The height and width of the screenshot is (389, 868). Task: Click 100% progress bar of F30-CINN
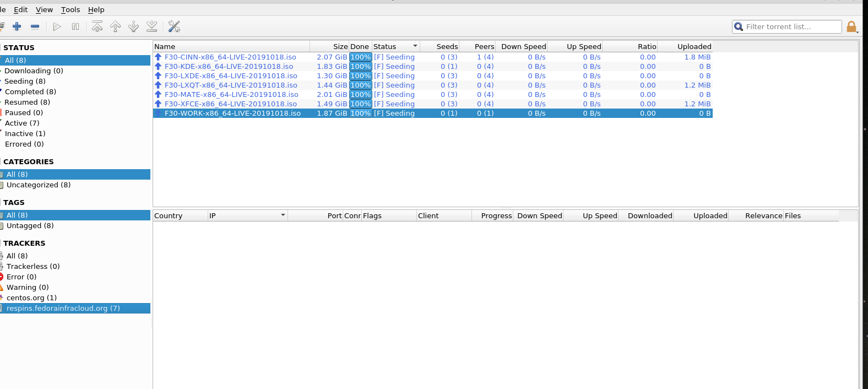tap(361, 57)
